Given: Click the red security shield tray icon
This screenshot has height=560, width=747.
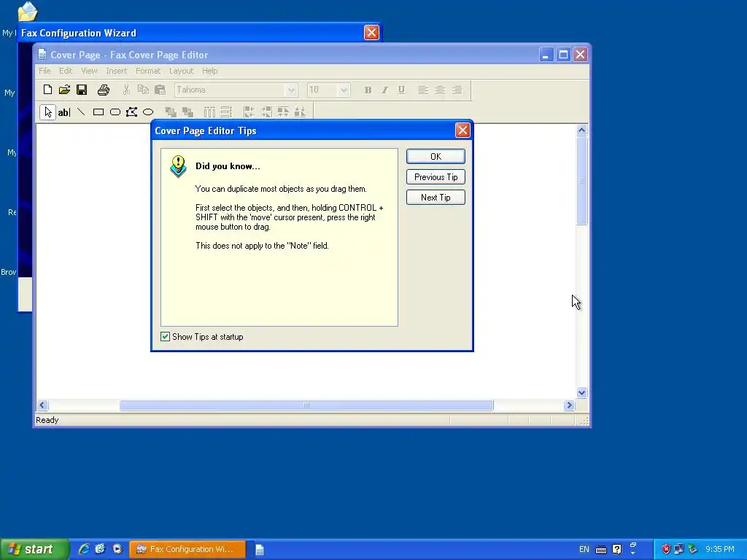Looking at the screenshot, I should (x=666, y=549).
